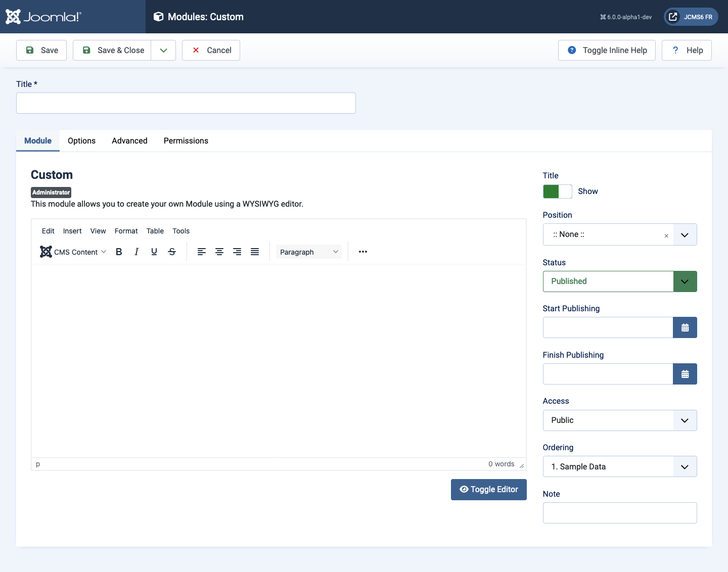Switch to the Options tab
Screen dimensions: 728x572
pyautogui.click(x=81, y=140)
